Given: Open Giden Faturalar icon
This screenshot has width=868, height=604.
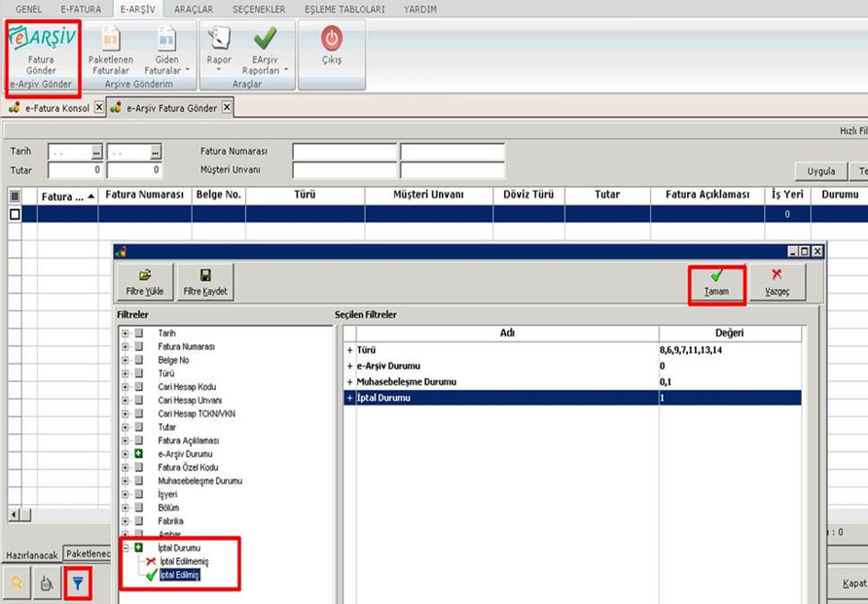Looking at the screenshot, I should click(x=166, y=39).
